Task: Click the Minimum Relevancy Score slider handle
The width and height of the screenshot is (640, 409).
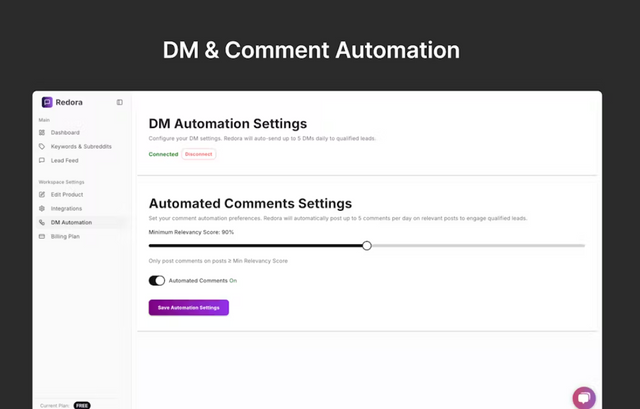Action: click(x=367, y=245)
